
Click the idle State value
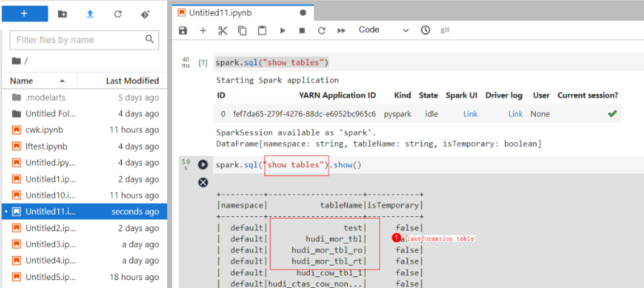(x=431, y=114)
